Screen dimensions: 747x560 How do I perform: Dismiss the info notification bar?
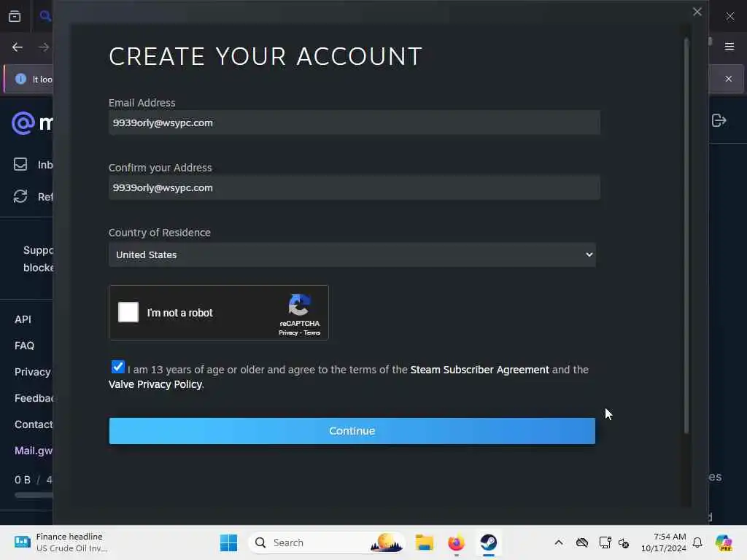tap(729, 79)
